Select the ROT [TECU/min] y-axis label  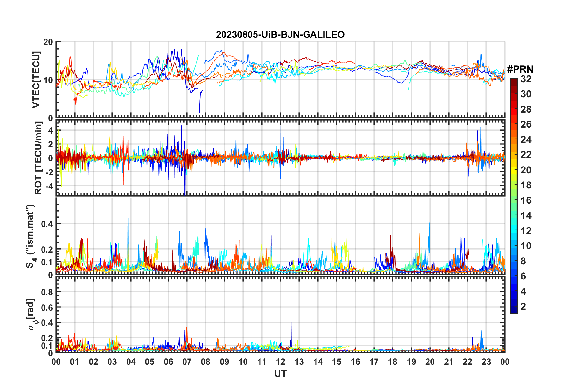(38, 158)
